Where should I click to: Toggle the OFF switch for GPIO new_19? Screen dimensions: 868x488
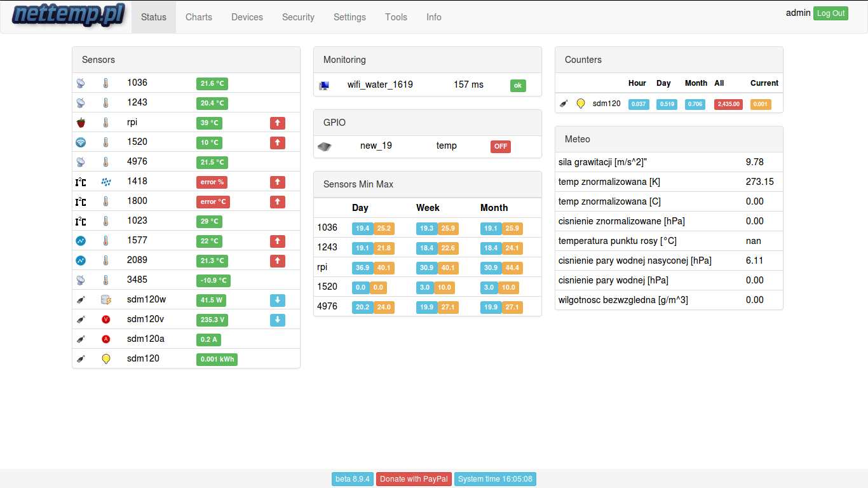click(501, 147)
